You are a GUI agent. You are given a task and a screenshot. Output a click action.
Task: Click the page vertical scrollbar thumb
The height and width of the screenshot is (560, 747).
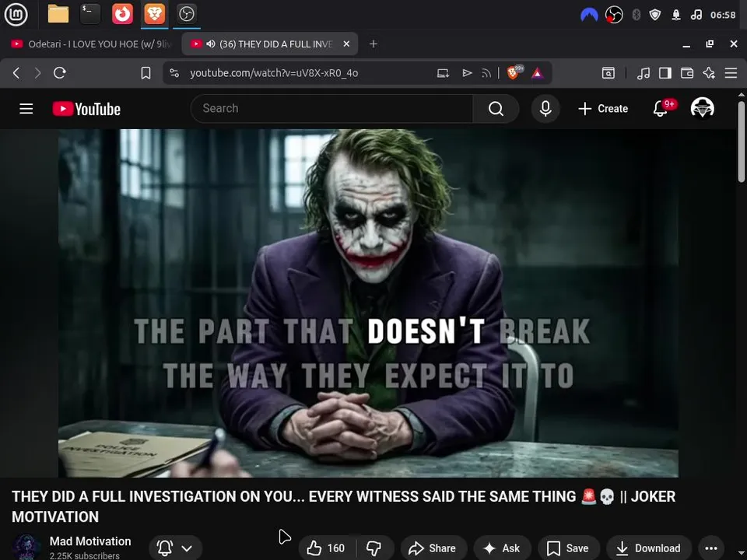coord(742,142)
